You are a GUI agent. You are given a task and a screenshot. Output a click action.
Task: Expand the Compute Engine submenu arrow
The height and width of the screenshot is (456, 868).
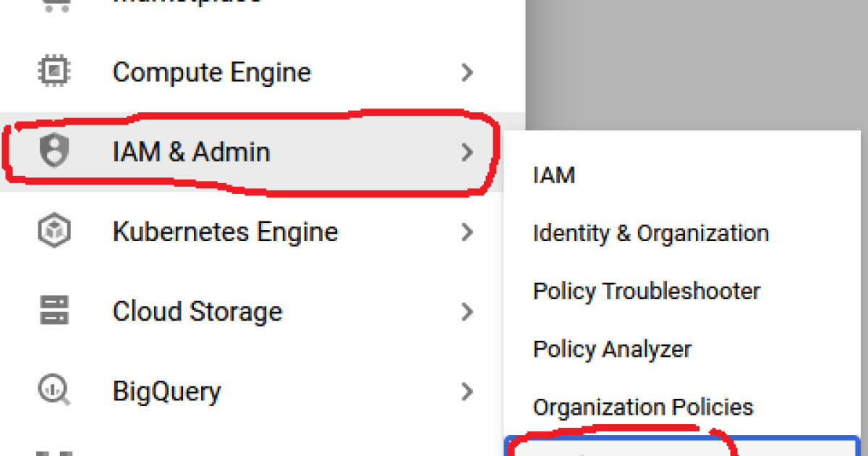point(467,72)
